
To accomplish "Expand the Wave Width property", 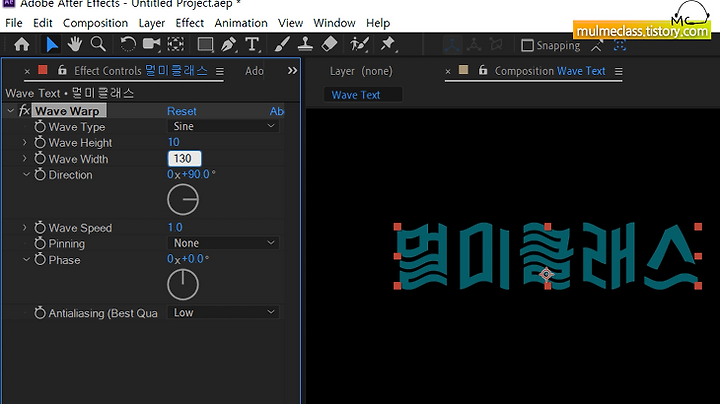I will (x=25, y=159).
